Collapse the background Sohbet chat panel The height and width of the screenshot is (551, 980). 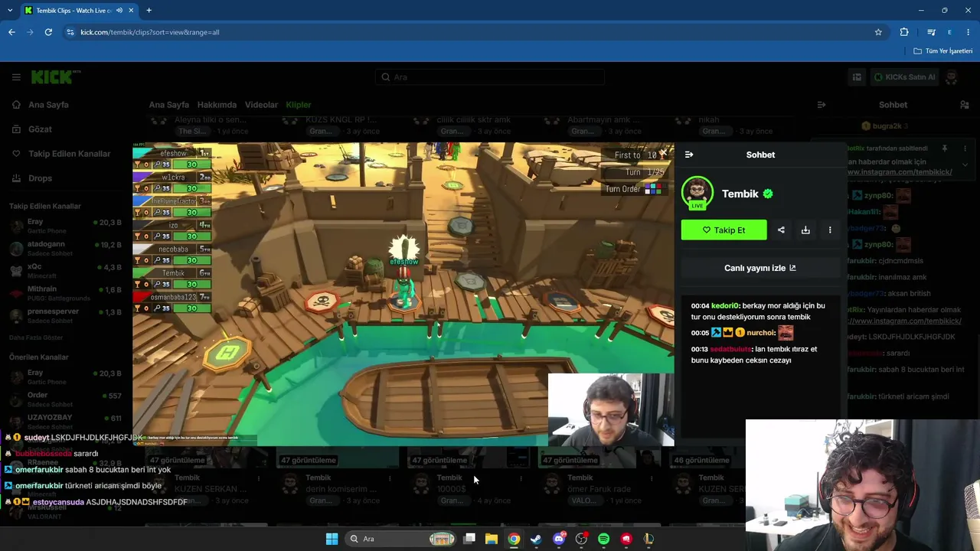(x=822, y=105)
